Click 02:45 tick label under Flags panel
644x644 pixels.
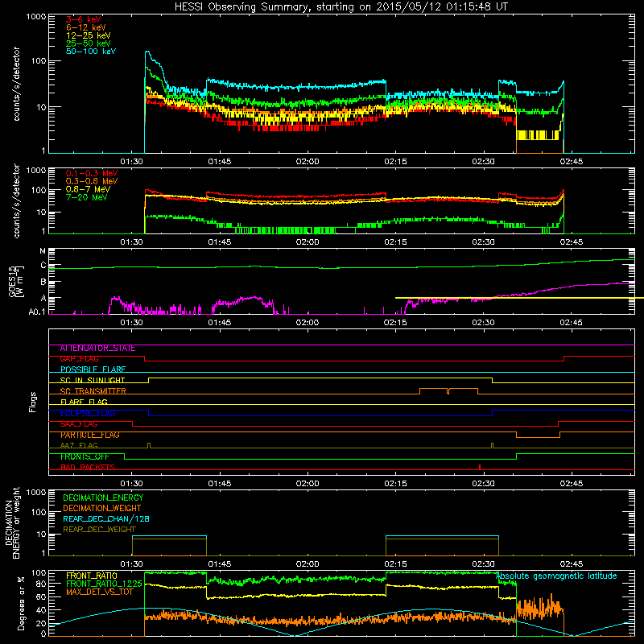[x=571, y=484]
